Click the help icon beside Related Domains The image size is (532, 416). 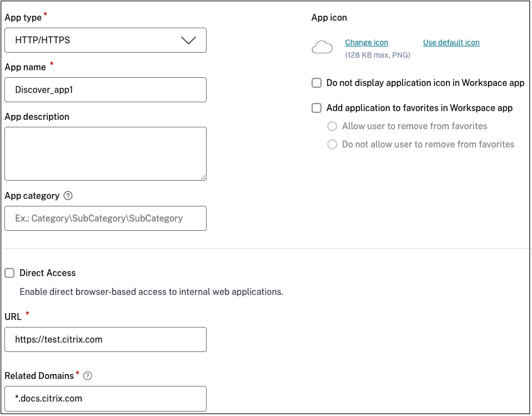point(88,376)
